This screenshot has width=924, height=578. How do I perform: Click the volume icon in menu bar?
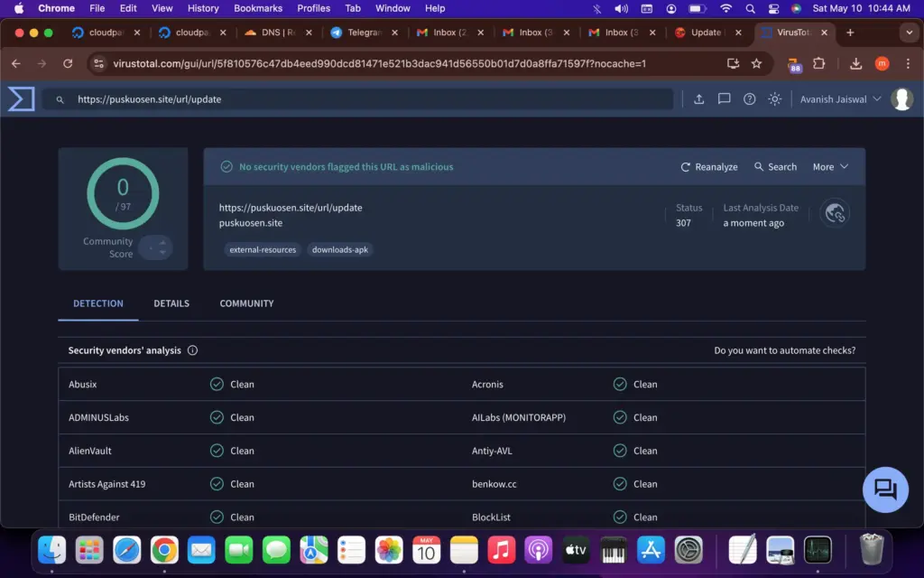pyautogui.click(x=621, y=8)
